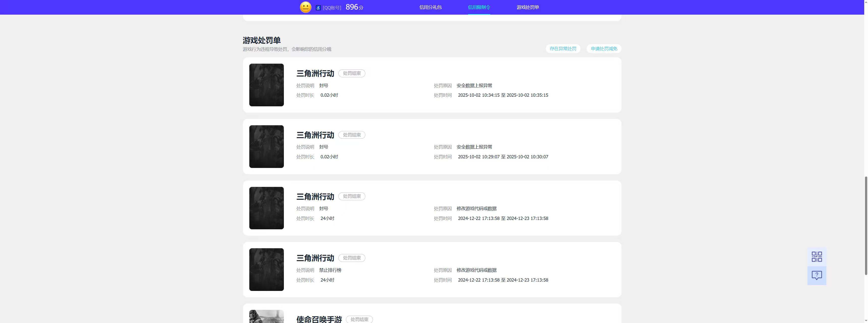
Task: Open thumbnail of 10:34:15 punishment card
Action: pos(266,85)
